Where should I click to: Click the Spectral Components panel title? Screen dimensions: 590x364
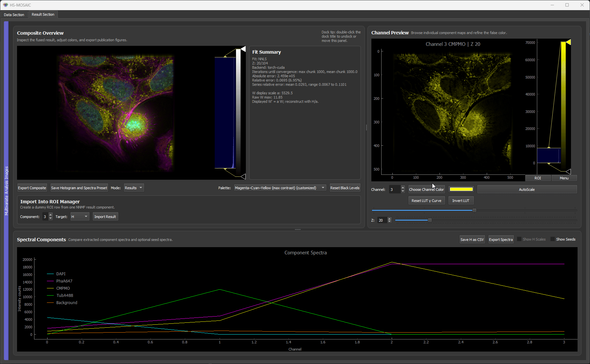coord(41,240)
